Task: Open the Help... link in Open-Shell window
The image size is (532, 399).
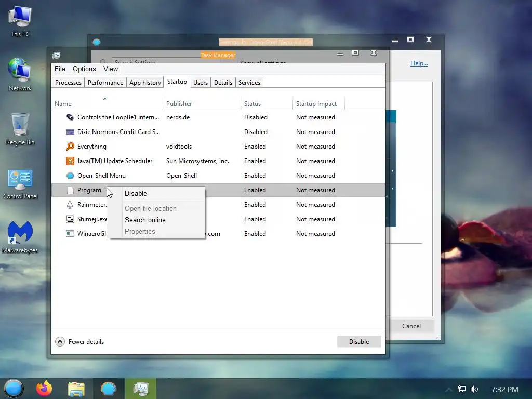Action: 419,63
